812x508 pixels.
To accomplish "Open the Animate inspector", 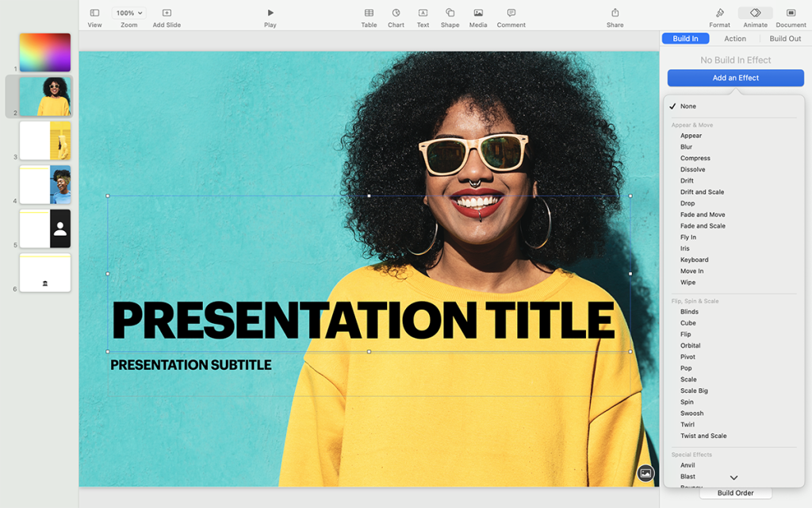I will pyautogui.click(x=754, y=16).
